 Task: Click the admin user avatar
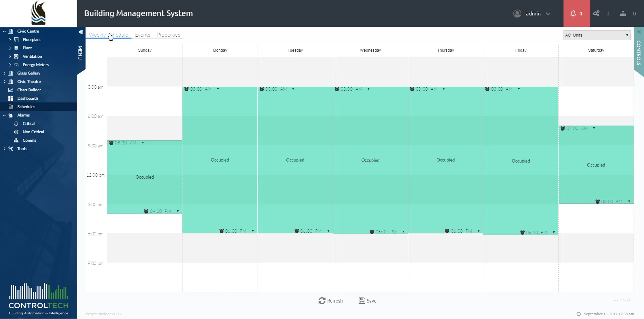click(517, 13)
